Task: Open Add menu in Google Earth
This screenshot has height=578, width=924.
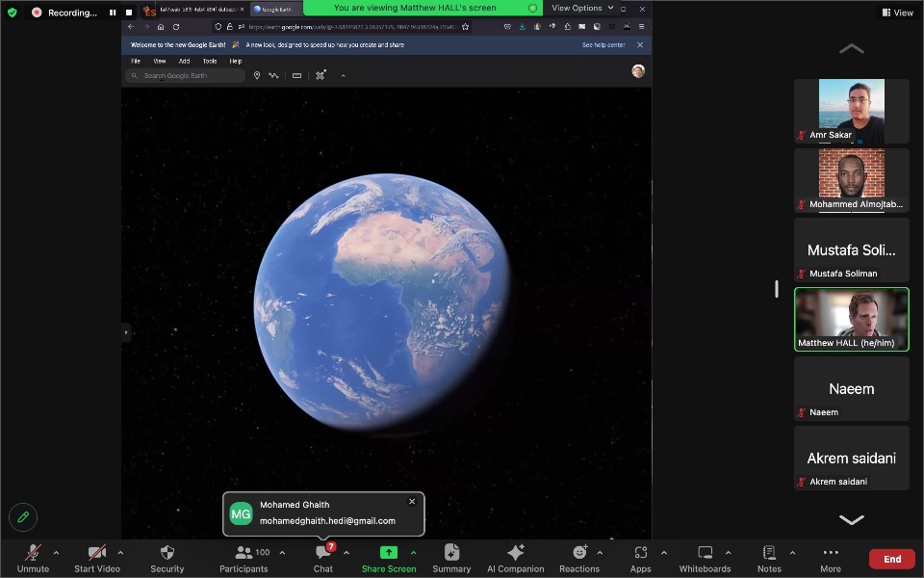Action: (185, 62)
